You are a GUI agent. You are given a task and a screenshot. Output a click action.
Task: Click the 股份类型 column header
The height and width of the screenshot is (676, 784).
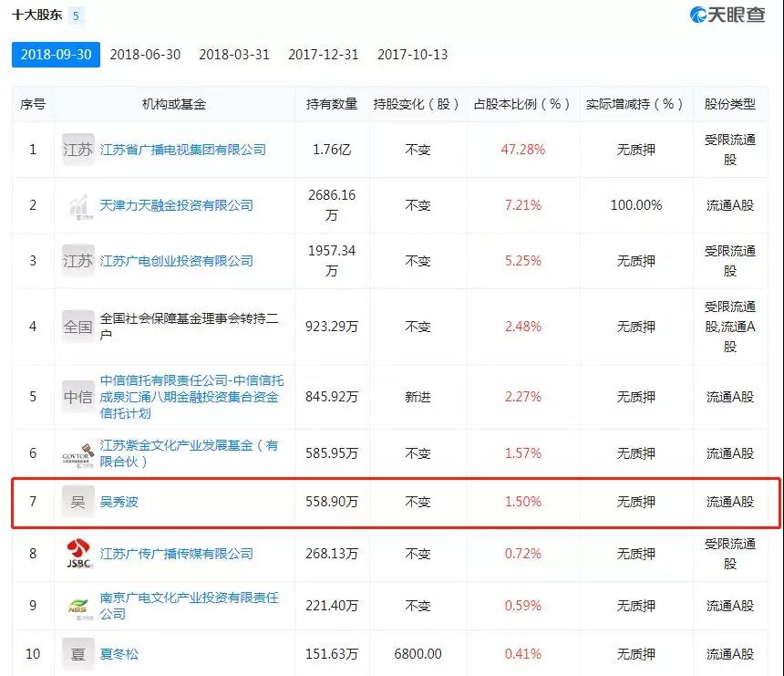click(x=730, y=104)
